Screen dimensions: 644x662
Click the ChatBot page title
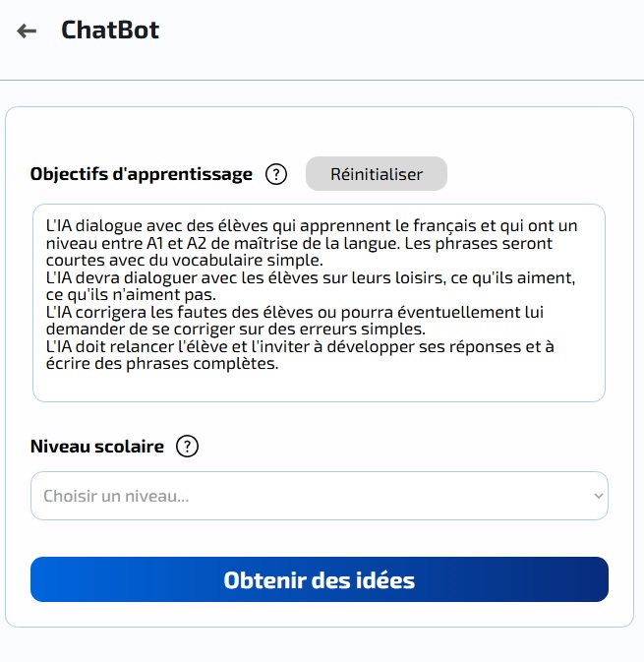tap(110, 30)
